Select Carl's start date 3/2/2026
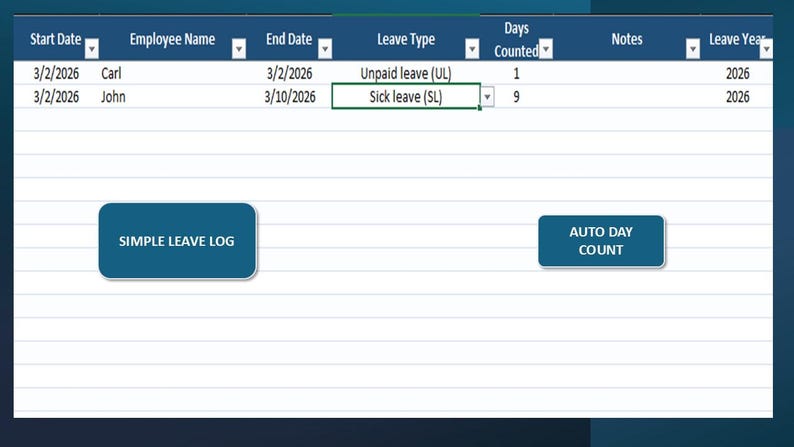This screenshot has height=447, width=794. [x=56, y=73]
